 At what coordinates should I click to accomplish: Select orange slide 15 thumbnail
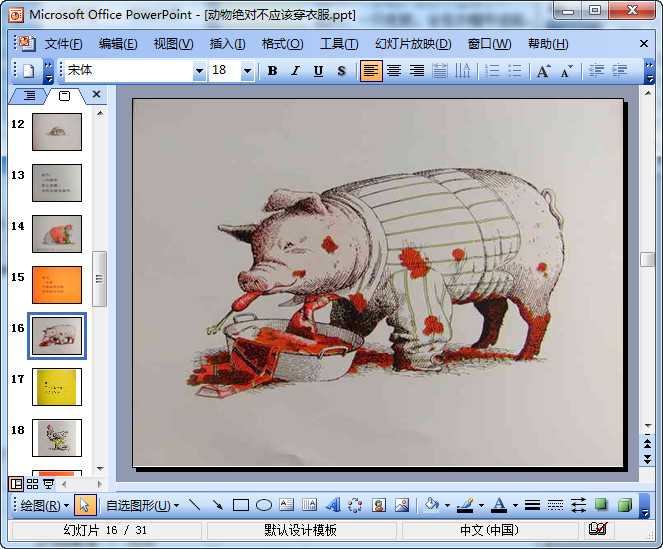[57, 285]
